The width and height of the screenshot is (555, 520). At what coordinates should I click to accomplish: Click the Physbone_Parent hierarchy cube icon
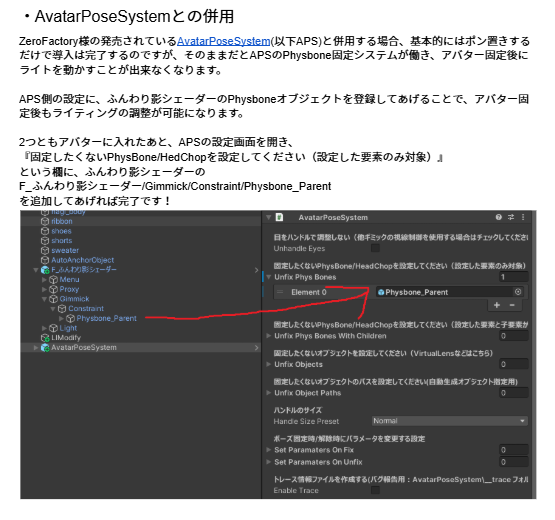(x=70, y=319)
